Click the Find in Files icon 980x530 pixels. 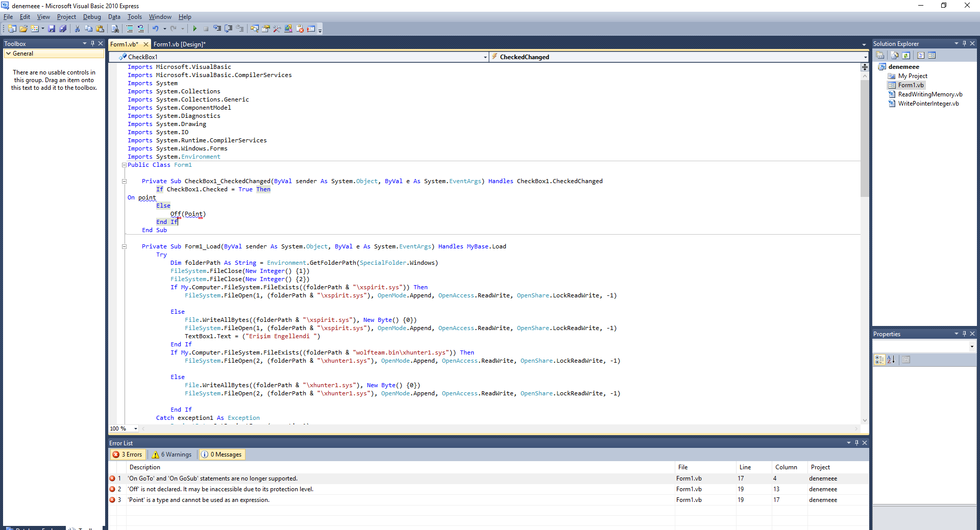click(x=115, y=29)
